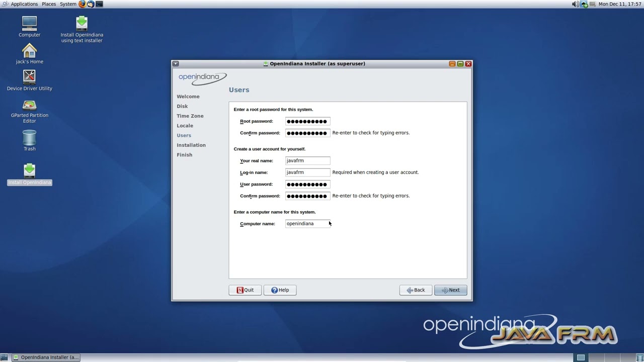This screenshot has width=644, height=362.
Task: Click the network status tray icon
Action: tap(584, 4)
